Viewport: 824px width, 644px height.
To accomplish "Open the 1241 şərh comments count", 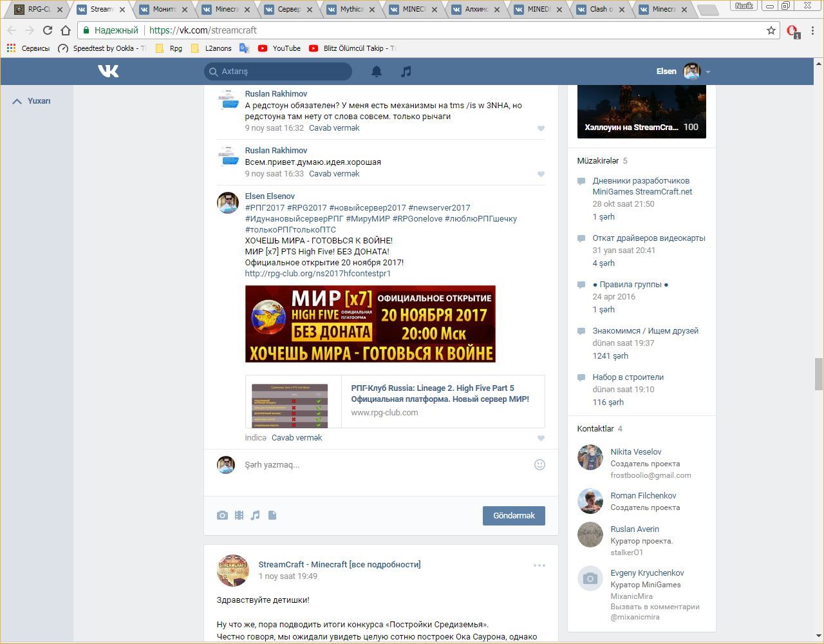I will click(x=610, y=356).
